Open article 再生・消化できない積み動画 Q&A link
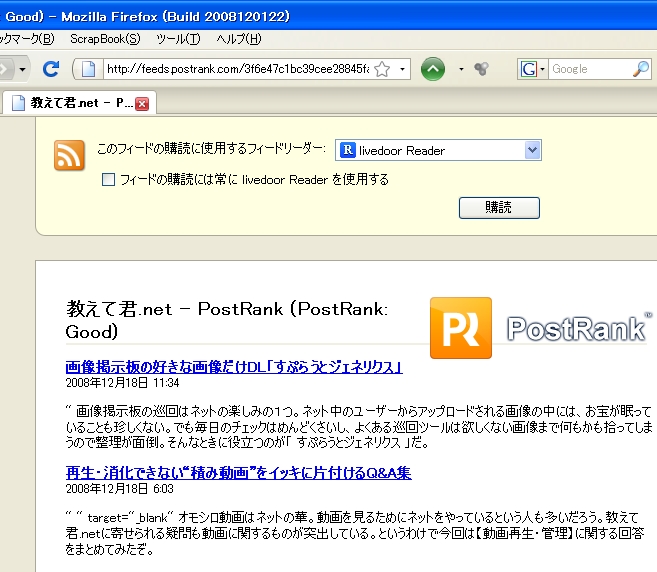The width and height of the screenshot is (657, 572). 238,473
